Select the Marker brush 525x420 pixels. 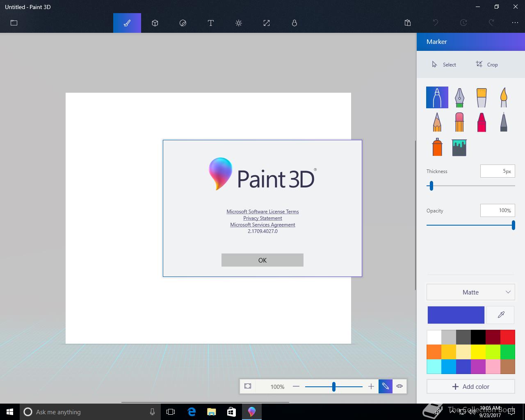tap(437, 98)
